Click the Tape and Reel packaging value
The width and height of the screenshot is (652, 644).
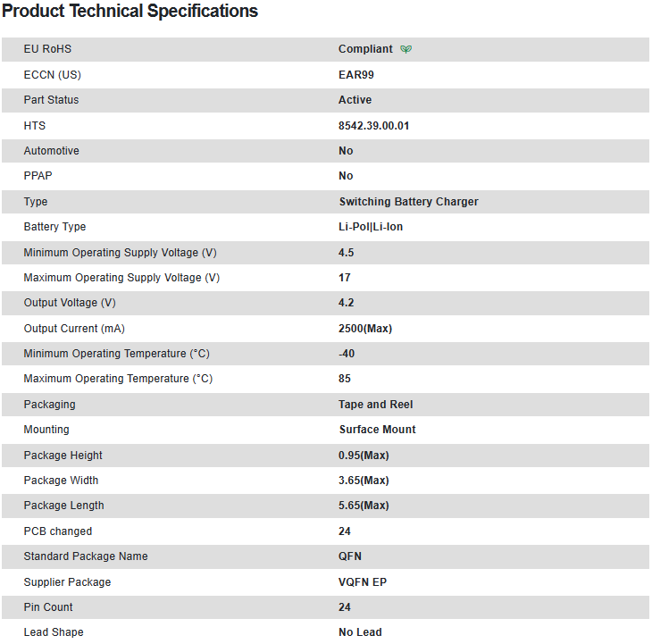tap(375, 405)
